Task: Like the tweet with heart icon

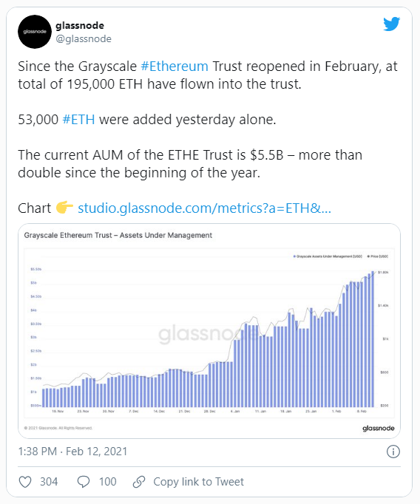Action: coord(25,482)
